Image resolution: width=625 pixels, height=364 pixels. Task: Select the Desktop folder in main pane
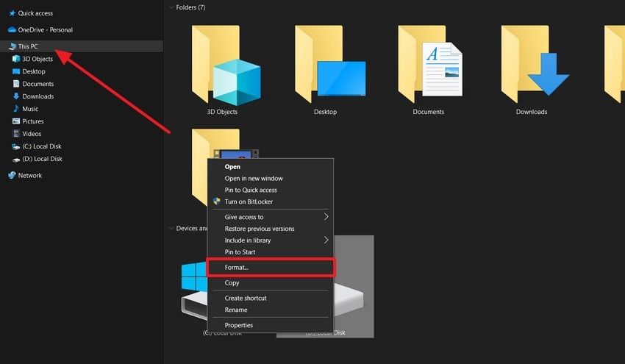[330, 64]
